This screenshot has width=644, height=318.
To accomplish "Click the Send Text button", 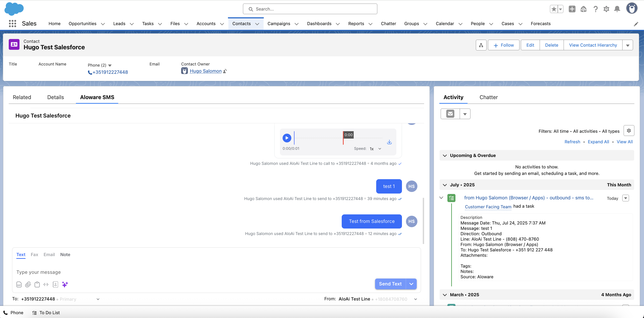I will click(390, 284).
